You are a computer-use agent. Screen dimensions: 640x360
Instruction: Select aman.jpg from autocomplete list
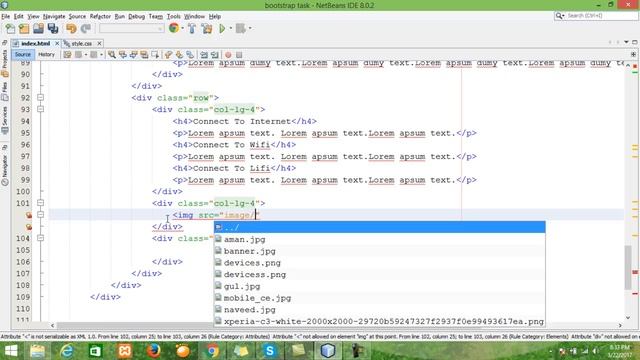(x=380, y=239)
